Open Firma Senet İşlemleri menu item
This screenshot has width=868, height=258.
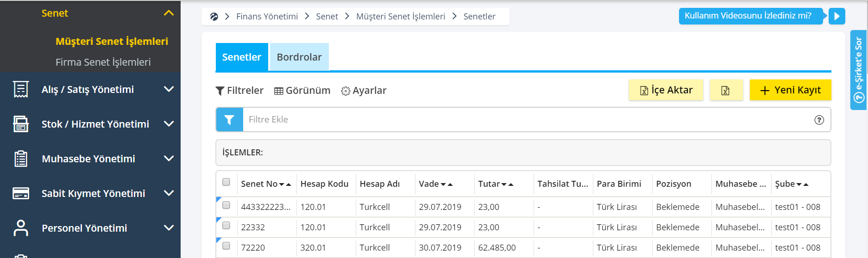click(x=103, y=62)
